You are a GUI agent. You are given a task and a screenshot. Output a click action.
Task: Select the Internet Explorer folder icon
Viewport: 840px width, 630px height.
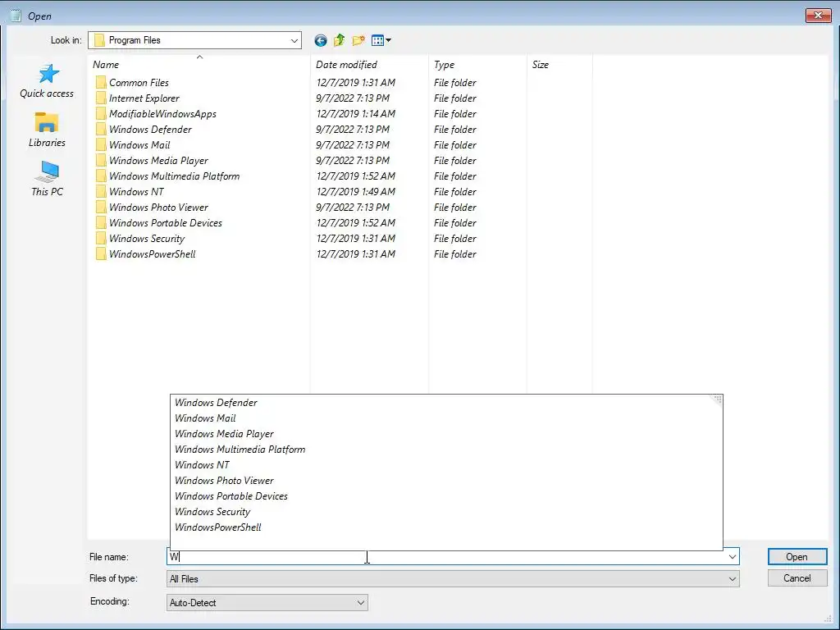101,98
